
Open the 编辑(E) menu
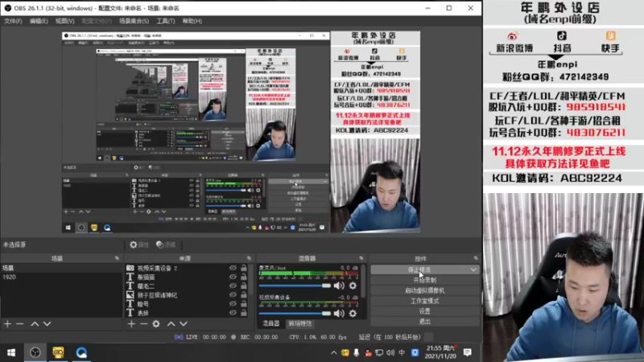39,21
